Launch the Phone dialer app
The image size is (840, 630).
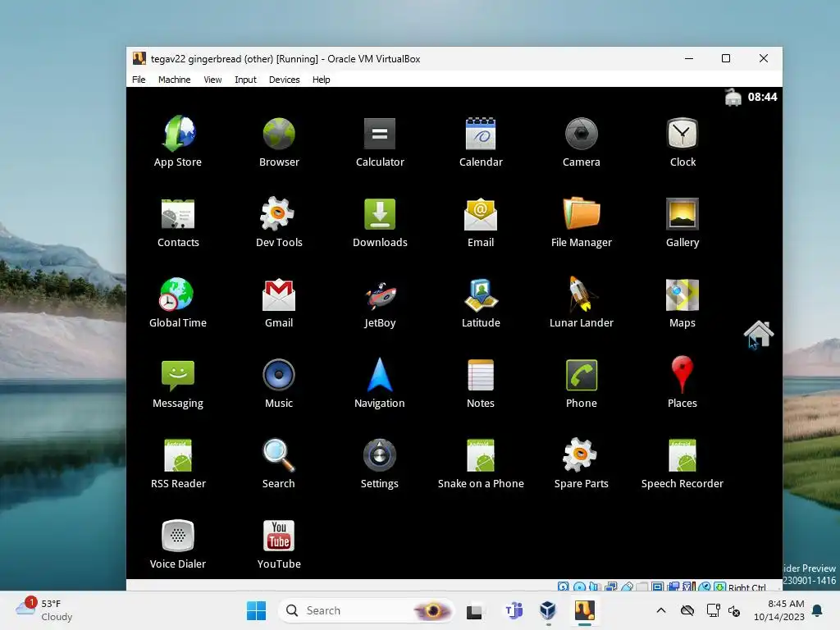point(582,382)
